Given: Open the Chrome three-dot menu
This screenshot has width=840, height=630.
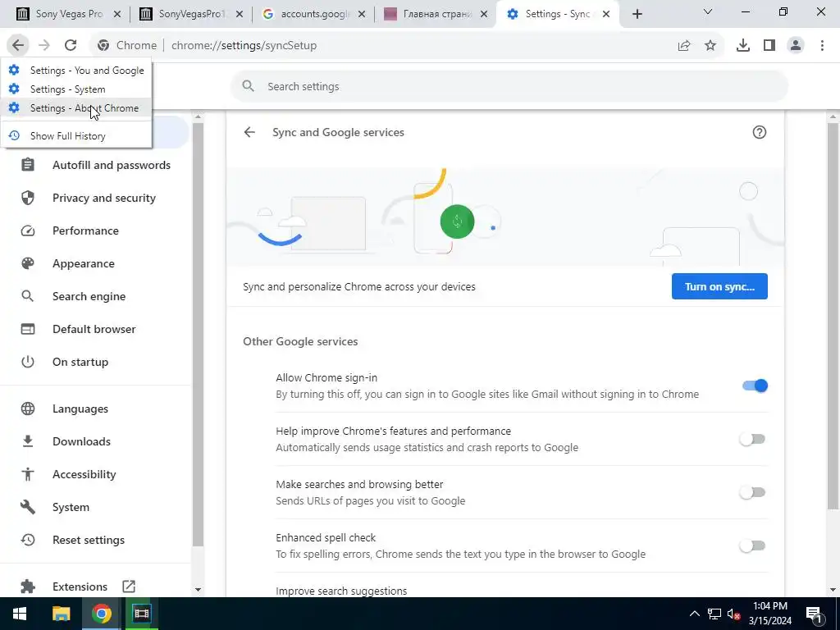Looking at the screenshot, I should [822, 46].
